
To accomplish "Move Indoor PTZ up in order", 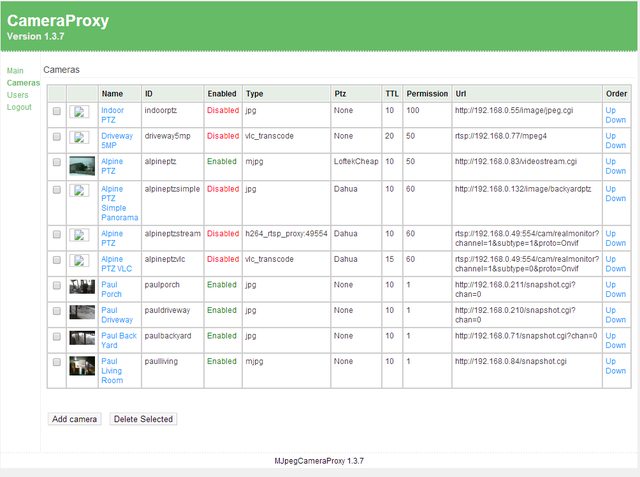I will click(611, 110).
